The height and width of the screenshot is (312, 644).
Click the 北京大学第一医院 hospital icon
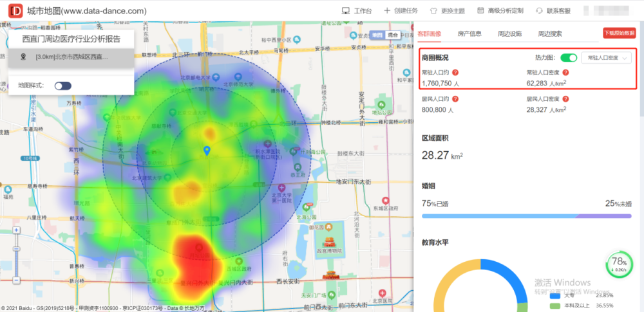click(x=281, y=188)
